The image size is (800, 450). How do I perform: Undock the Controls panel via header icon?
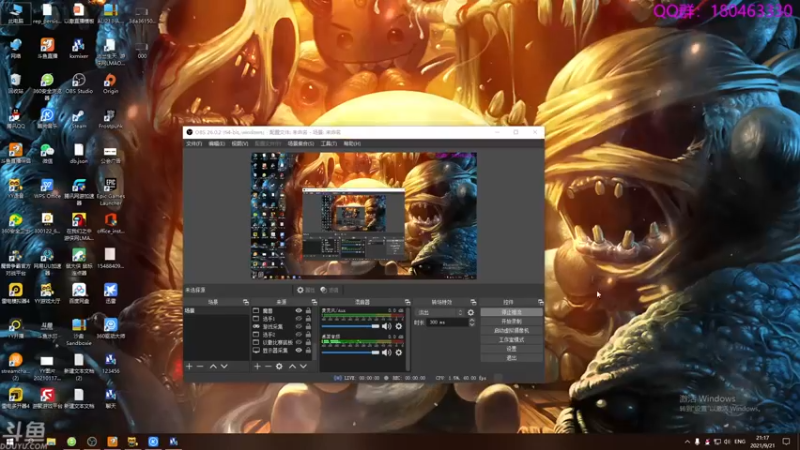[x=540, y=302]
